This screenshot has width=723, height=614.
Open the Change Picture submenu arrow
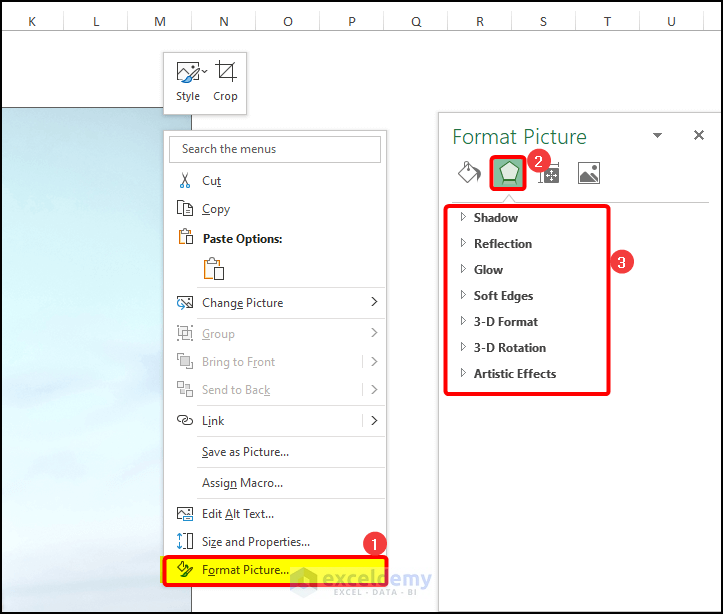374,302
